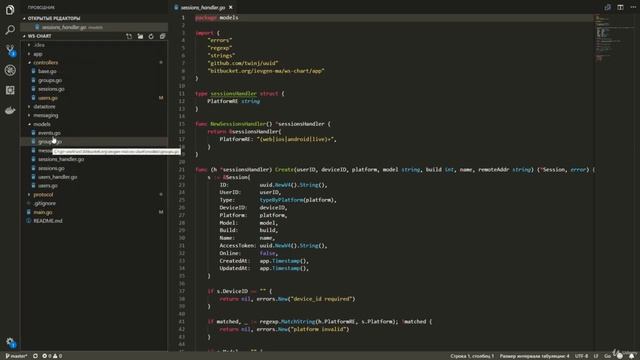Viewport: 640px width, 360px height.
Task: Click the New File icon in the WS-CHART header
Action: [129, 36]
